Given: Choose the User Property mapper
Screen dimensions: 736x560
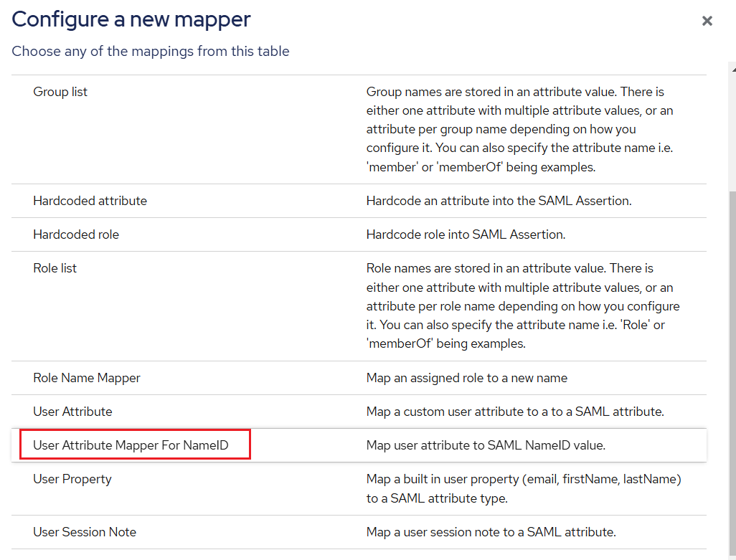Looking at the screenshot, I should click(72, 479).
